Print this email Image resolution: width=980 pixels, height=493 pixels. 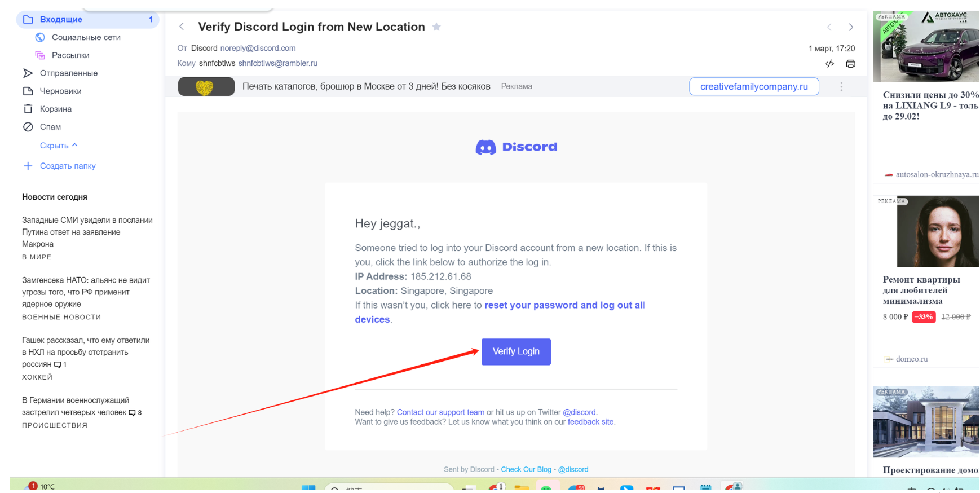pyautogui.click(x=850, y=64)
